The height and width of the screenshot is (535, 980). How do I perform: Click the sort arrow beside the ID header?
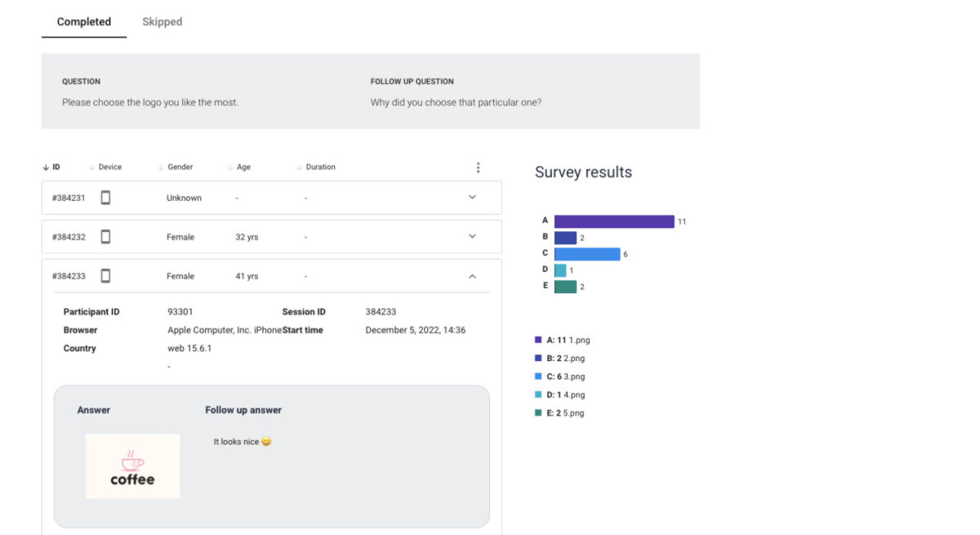pyautogui.click(x=46, y=167)
